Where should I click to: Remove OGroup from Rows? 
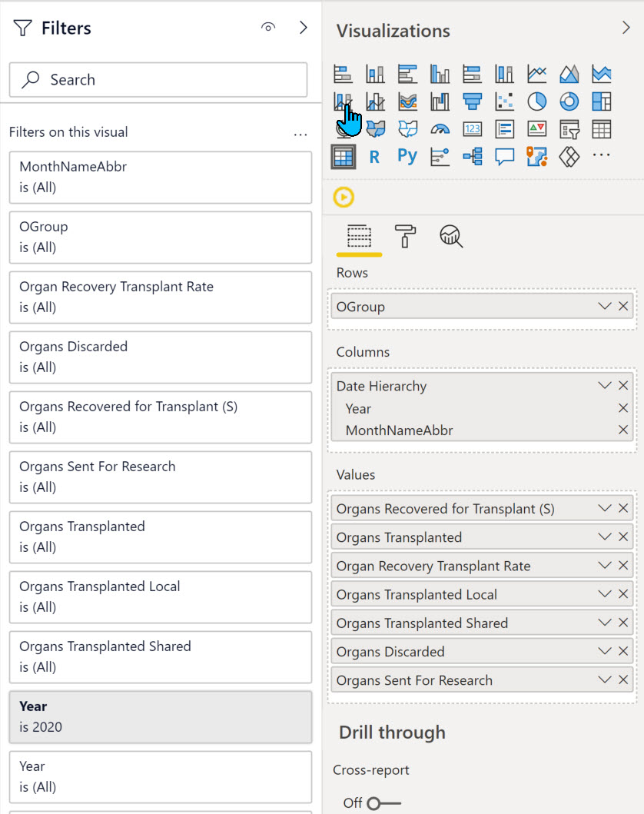click(x=623, y=306)
